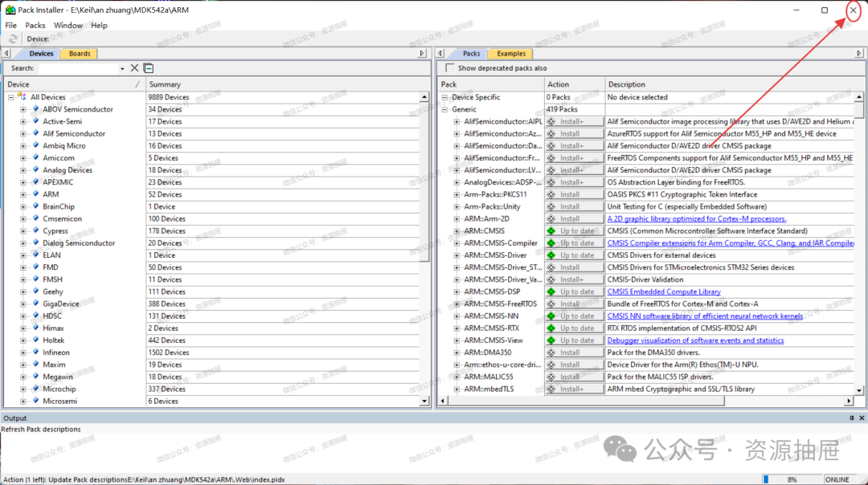Click the Microchip vendor icon

[36, 389]
